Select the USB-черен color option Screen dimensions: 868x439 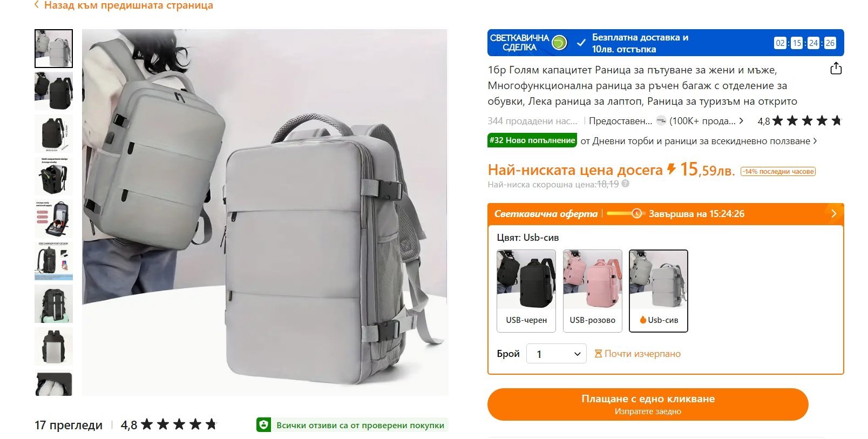coord(526,291)
